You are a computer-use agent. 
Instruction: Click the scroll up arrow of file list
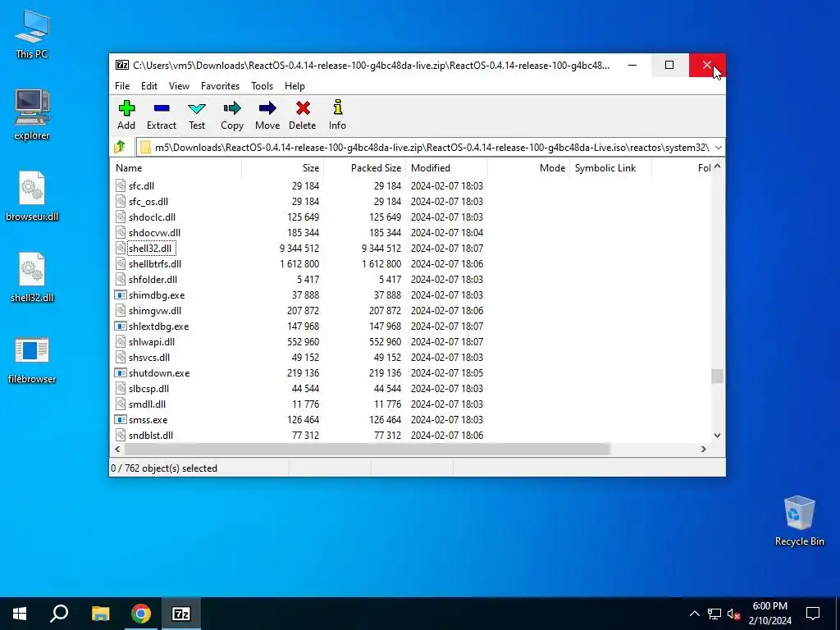717,167
